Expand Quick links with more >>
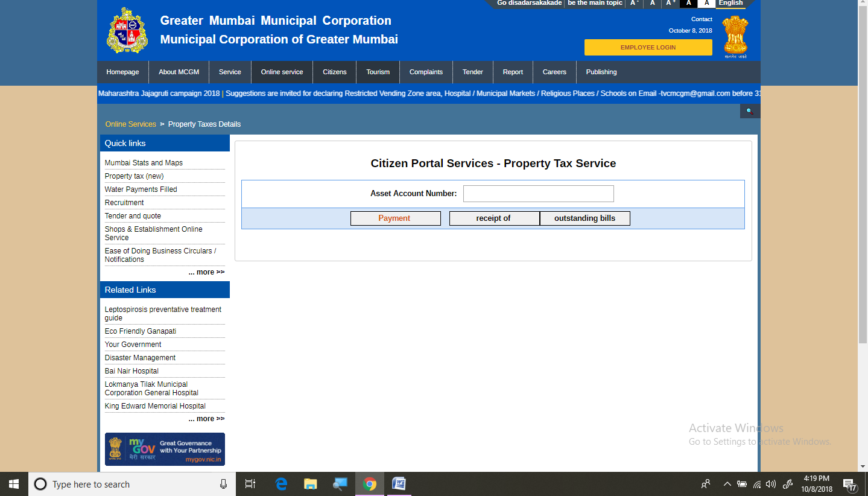 (x=206, y=272)
